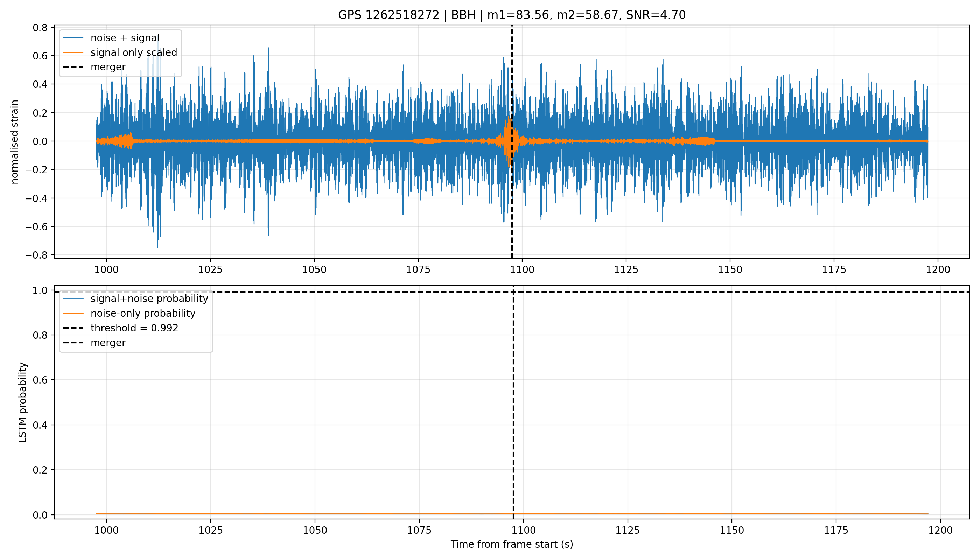Select the 'threshold = 0.992' legend entry
This screenshot has width=980, height=560.
click(x=120, y=328)
